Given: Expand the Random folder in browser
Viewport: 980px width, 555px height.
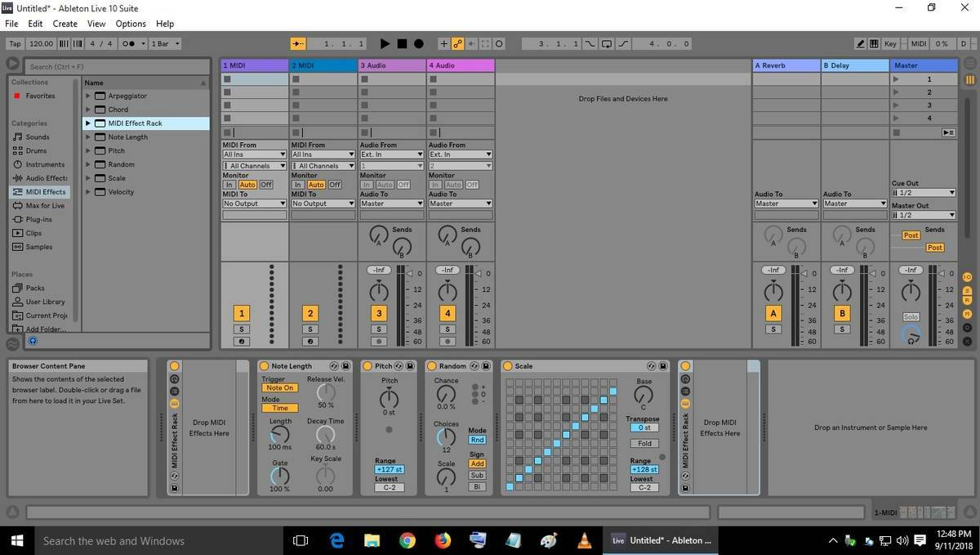Looking at the screenshot, I should 88,164.
